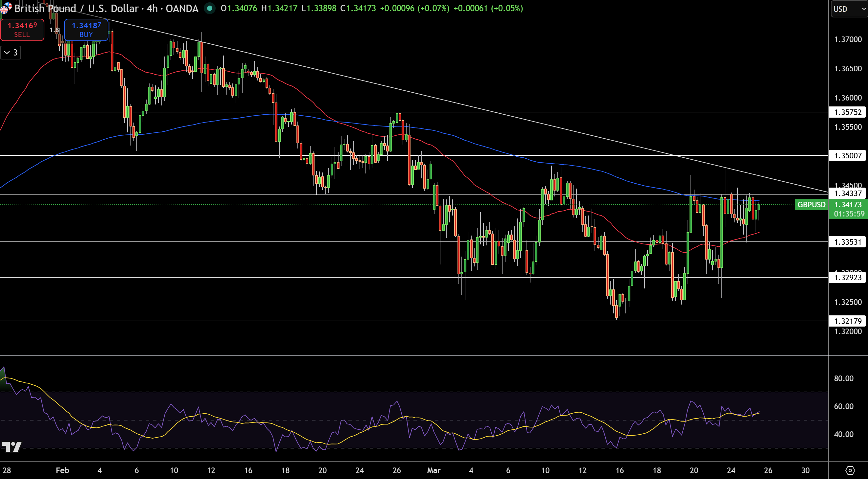The height and width of the screenshot is (479, 868).
Task: Click the open value O1.34076
Action: 239,8
